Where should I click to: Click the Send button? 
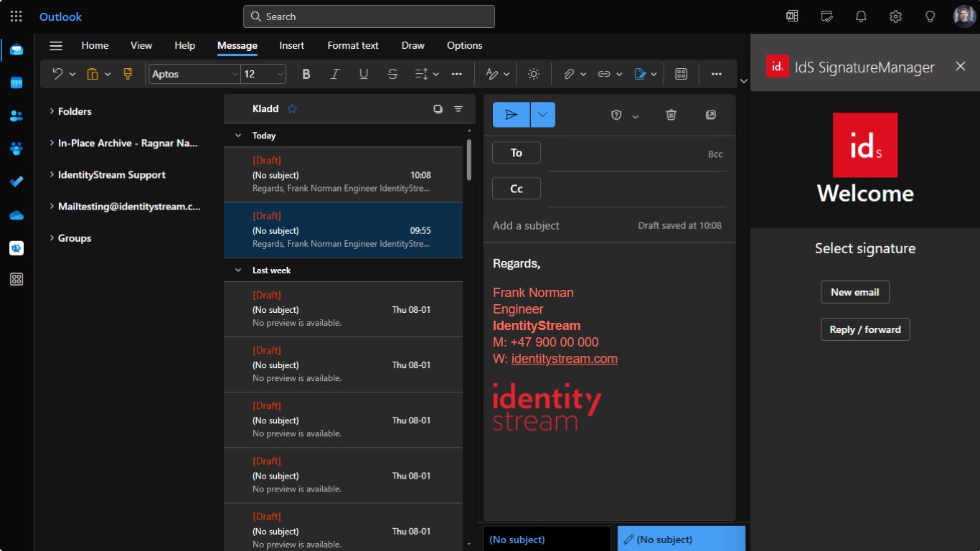tap(512, 115)
